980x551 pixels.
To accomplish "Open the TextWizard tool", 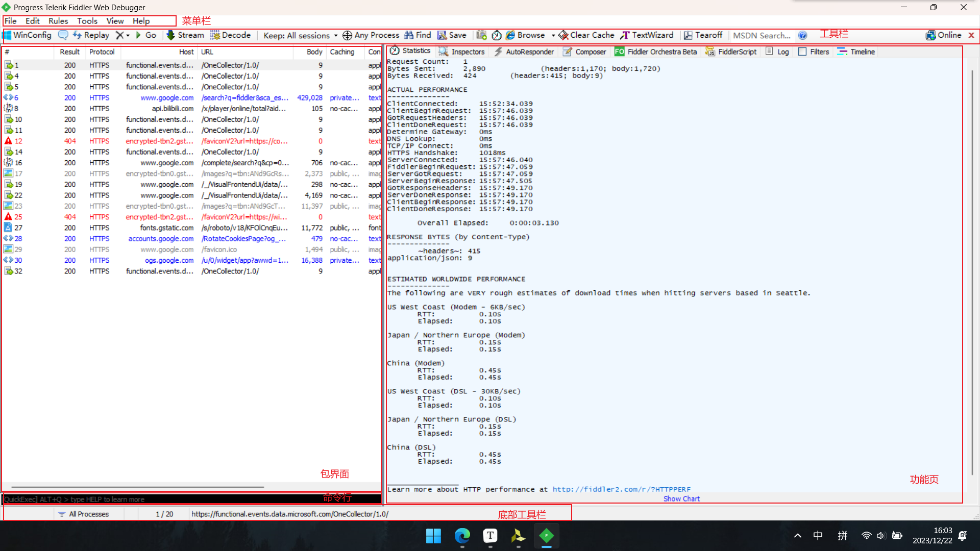I will [x=647, y=35].
